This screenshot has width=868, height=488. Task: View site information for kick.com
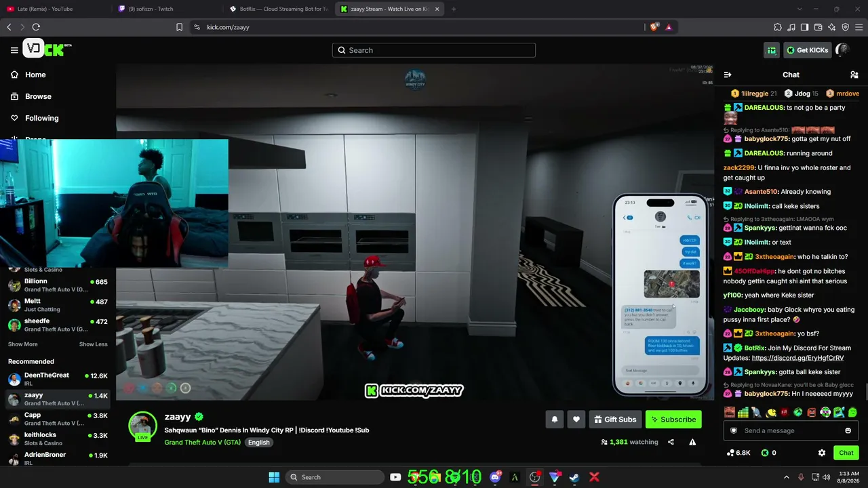coord(197,27)
